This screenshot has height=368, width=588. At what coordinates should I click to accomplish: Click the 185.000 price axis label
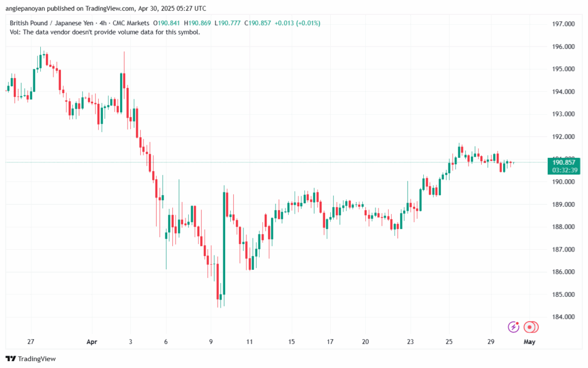(x=563, y=295)
